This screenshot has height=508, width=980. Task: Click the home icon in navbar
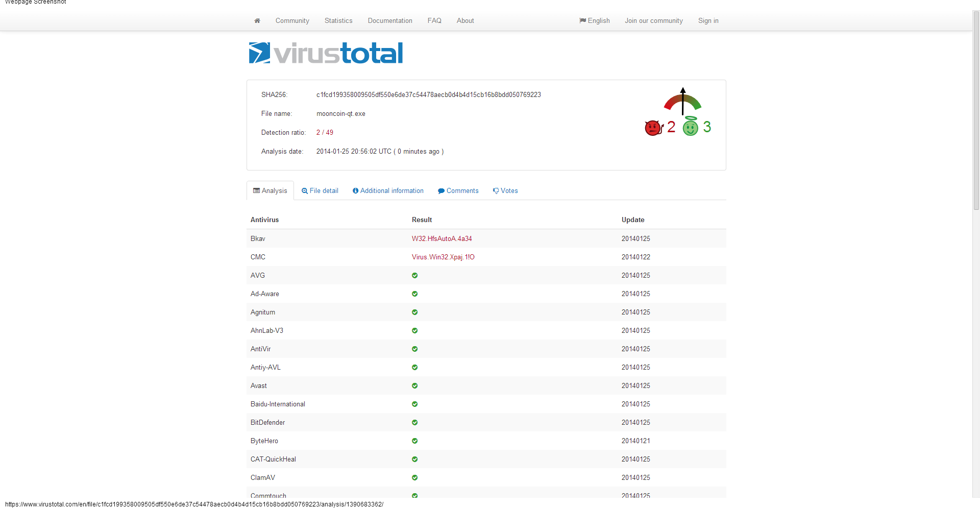pos(257,21)
